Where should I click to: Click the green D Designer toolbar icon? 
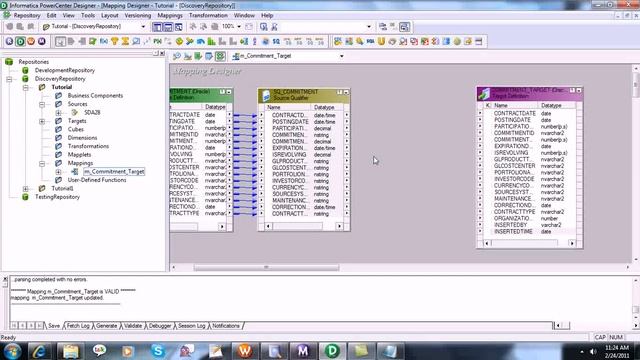(x=20, y=41)
